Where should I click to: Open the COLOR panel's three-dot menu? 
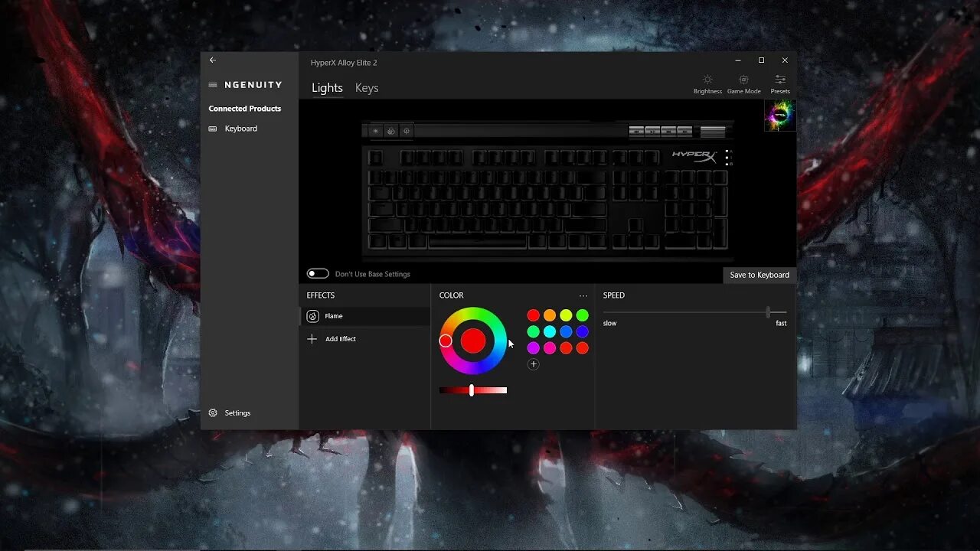[x=583, y=295]
